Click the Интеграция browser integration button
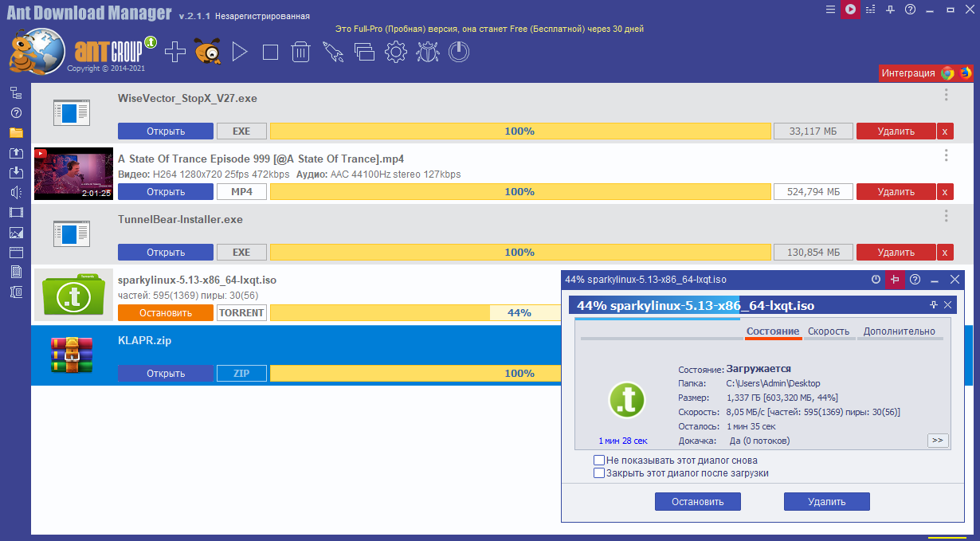Viewport: 980px width, 541px height. [x=908, y=73]
